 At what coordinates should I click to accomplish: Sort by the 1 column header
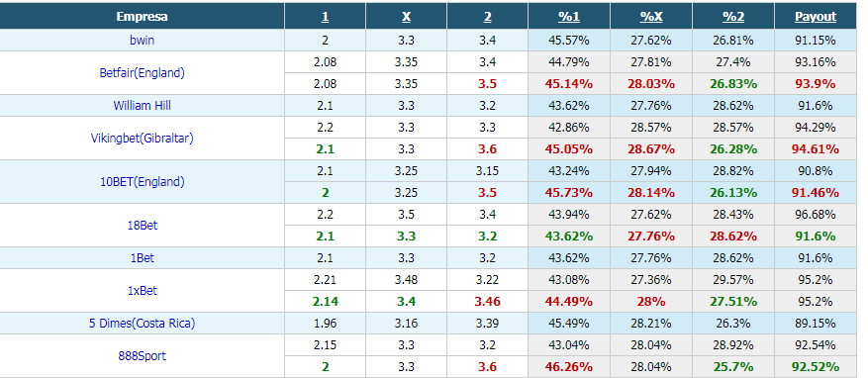[325, 17]
